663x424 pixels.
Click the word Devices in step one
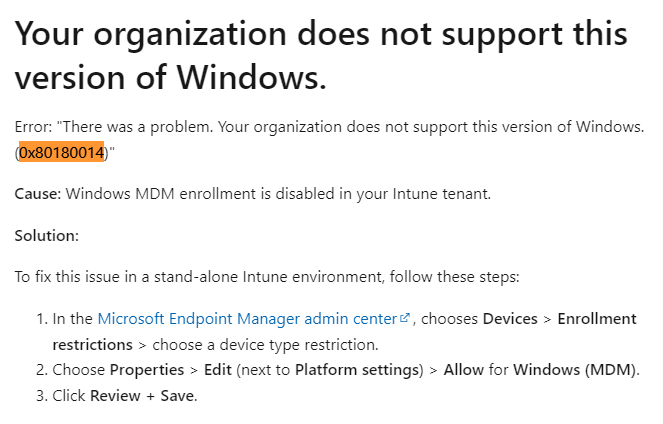[510, 319]
